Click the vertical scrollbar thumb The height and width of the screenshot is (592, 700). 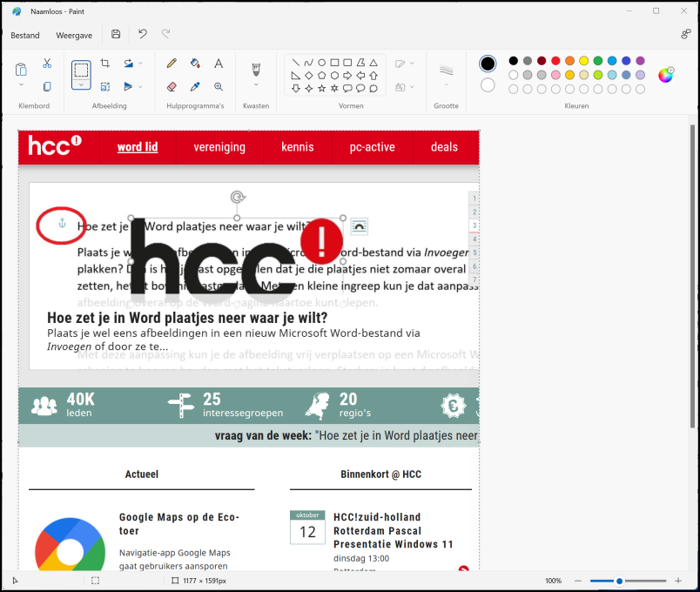coord(692,276)
